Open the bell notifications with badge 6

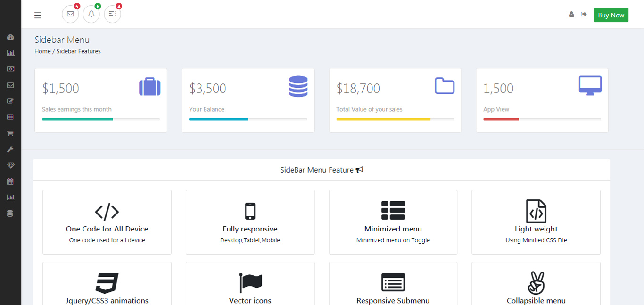point(91,14)
